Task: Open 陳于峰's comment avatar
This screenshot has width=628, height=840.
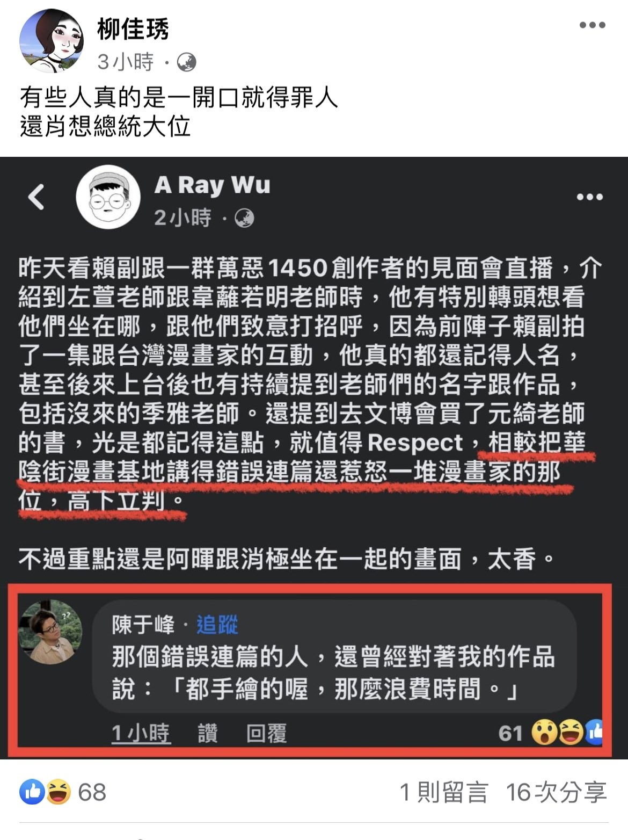Action: click(x=50, y=632)
